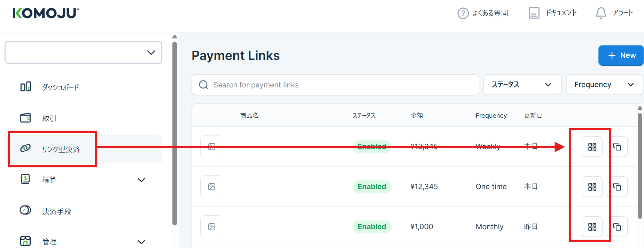The width and height of the screenshot is (644, 248).
Task: Open 取引 in the sidebar
Action: point(49,118)
